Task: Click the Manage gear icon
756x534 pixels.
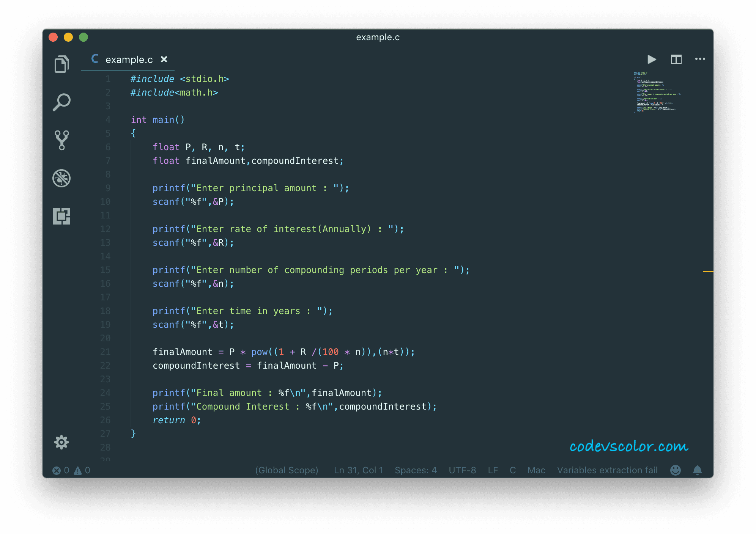Action: (61, 442)
